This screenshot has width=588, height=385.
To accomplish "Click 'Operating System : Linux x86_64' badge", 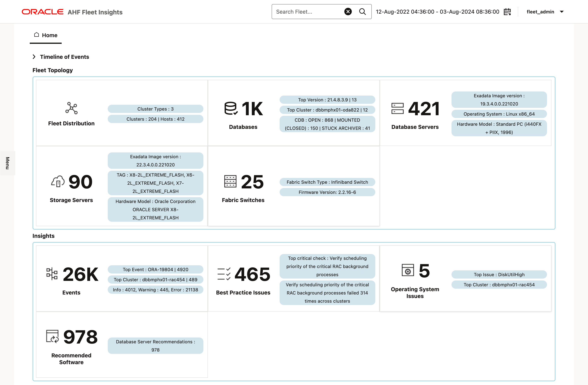I will [x=499, y=114].
